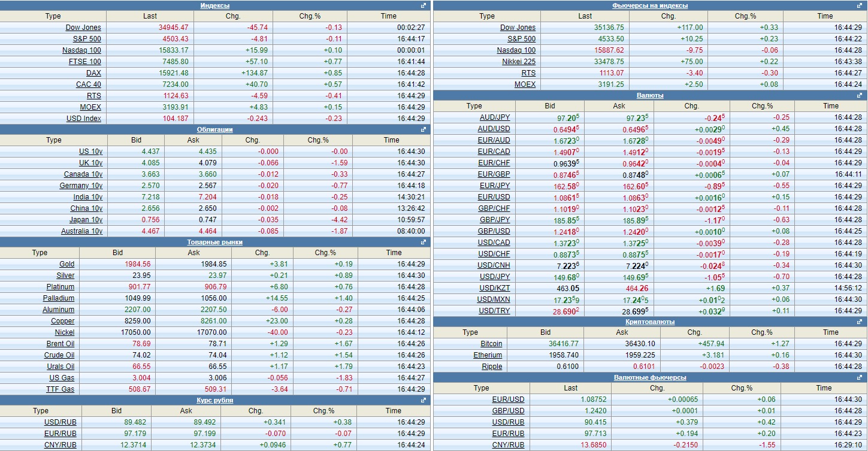Click the Palladium commodity link
Image resolution: width=868 pixels, height=451 pixels.
pyautogui.click(x=59, y=298)
